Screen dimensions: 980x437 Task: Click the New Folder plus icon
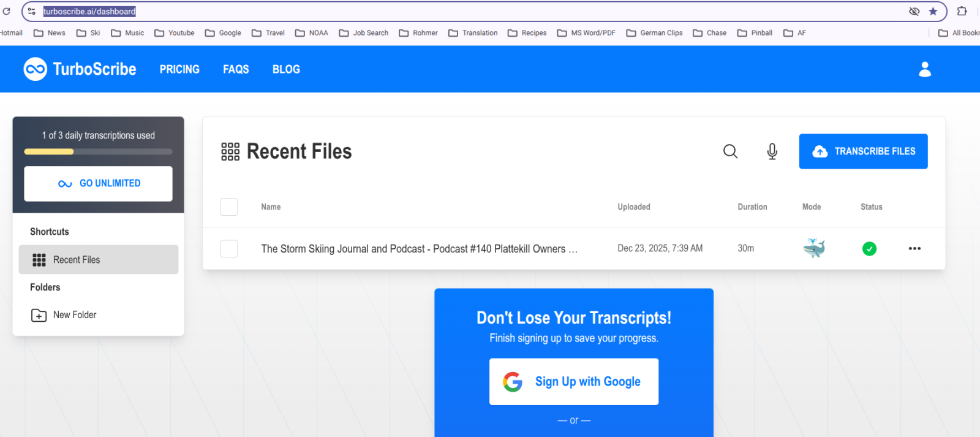pyautogui.click(x=39, y=315)
